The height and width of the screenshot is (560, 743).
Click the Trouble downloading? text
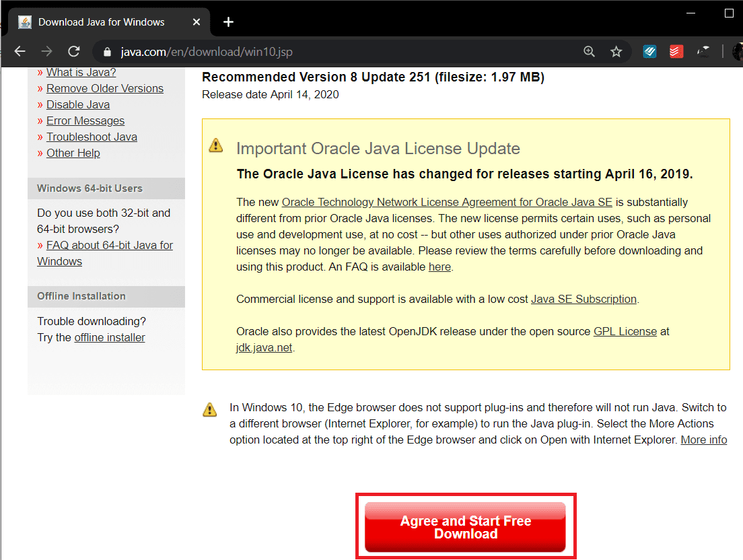[92, 321]
